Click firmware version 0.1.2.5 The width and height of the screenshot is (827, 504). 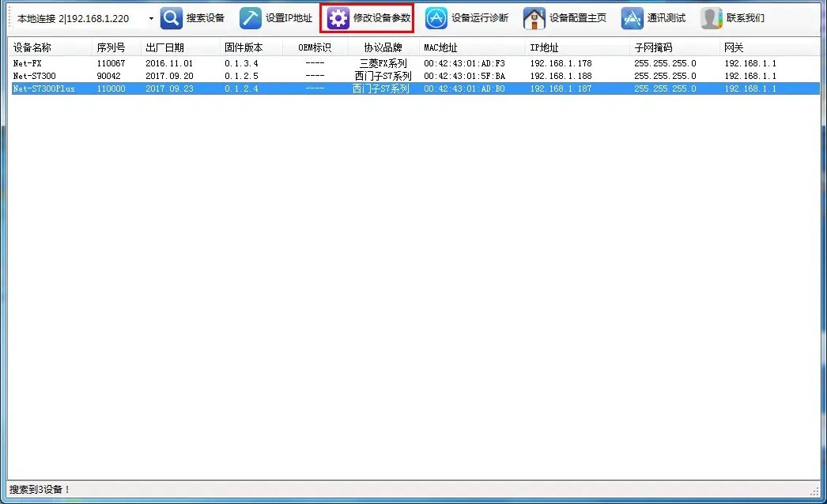241,76
